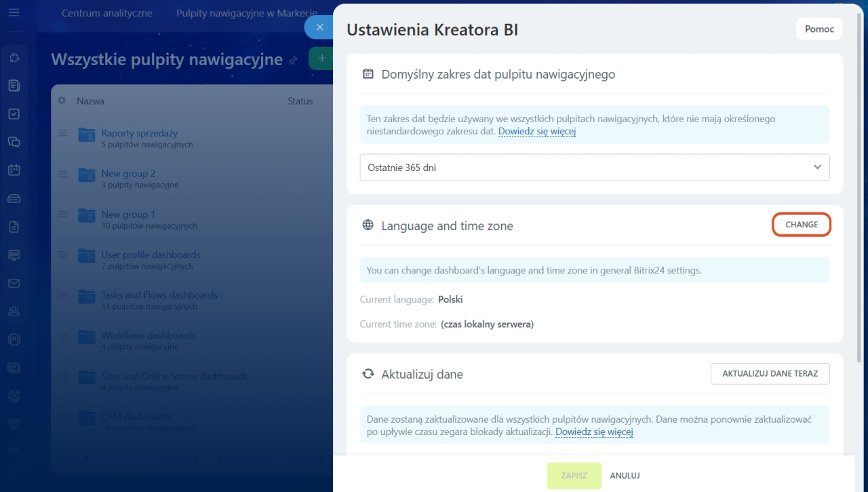The width and height of the screenshot is (868, 492).
Task: Click the New group 1 folder icon
Action: [x=86, y=215]
